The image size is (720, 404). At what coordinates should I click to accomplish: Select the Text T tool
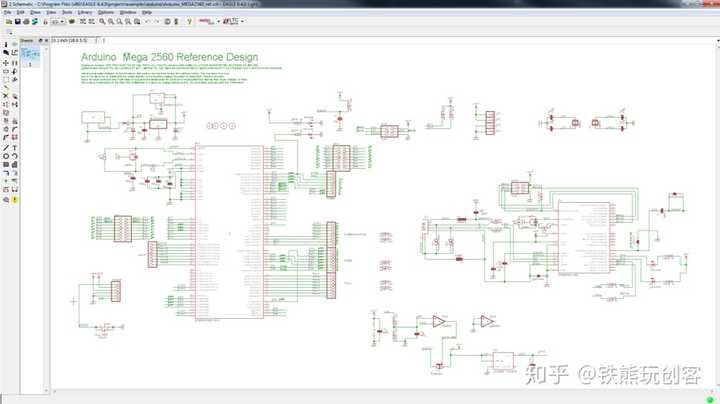tap(15, 147)
